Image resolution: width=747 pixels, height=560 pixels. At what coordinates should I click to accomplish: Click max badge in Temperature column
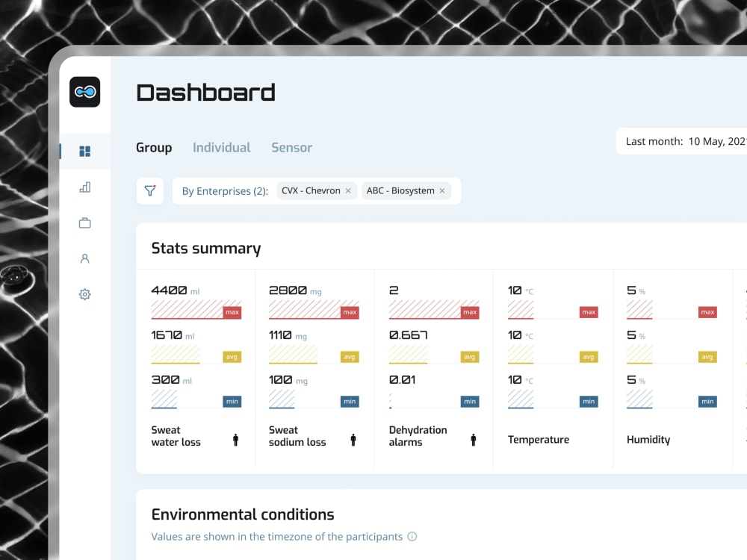[589, 312]
